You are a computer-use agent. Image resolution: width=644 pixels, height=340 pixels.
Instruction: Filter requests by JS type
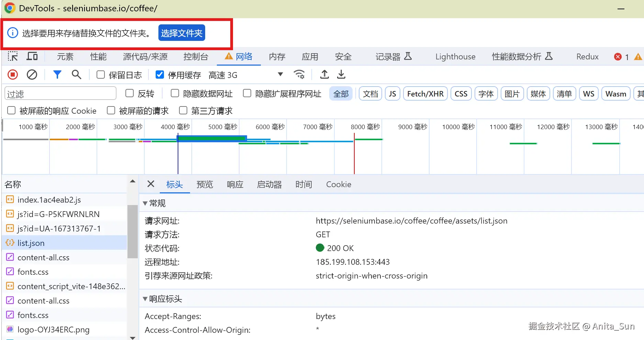point(392,94)
